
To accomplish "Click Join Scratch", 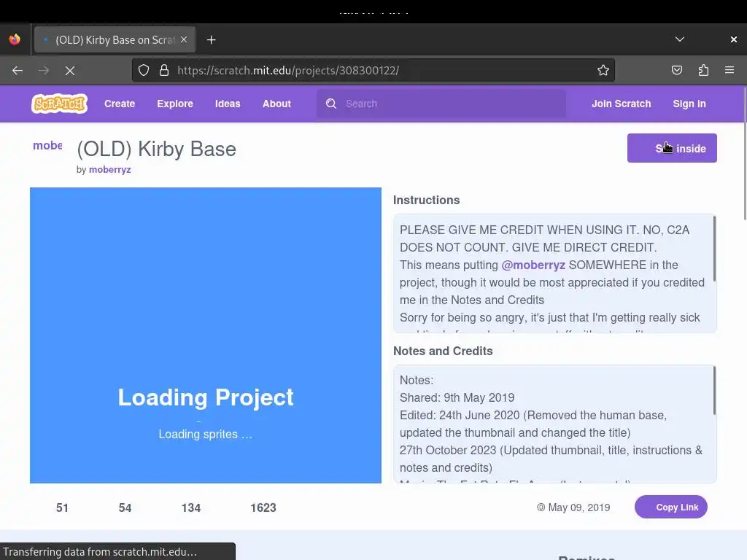I will coord(622,104).
